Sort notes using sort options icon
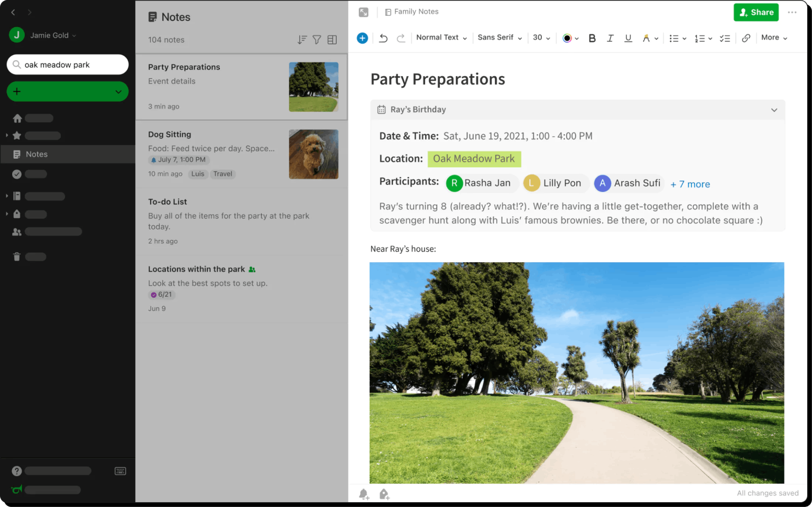Image resolution: width=812 pixels, height=507 pixels. click(302, 40)
